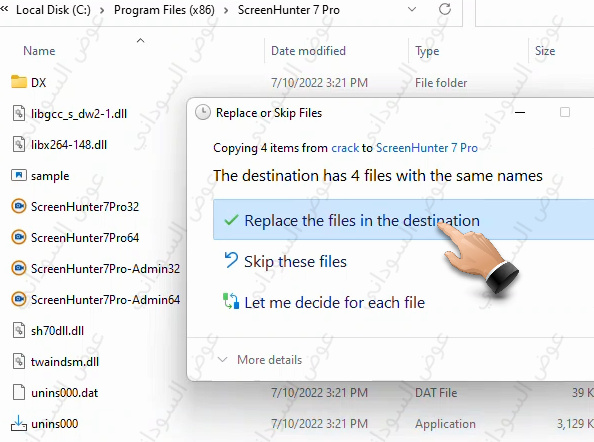Viewport: 594px width, 442px height.
Task: Click the sample image file icon
Action: tap(19, 175)
